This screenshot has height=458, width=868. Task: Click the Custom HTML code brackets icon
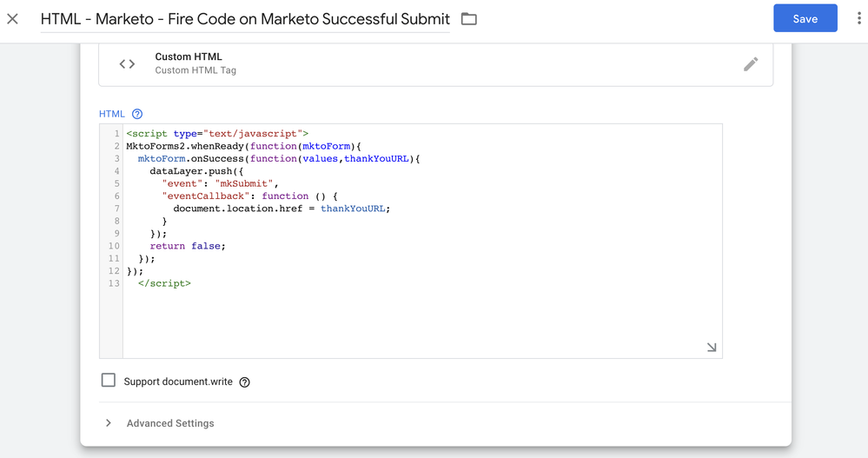click(x=127, y=63)
